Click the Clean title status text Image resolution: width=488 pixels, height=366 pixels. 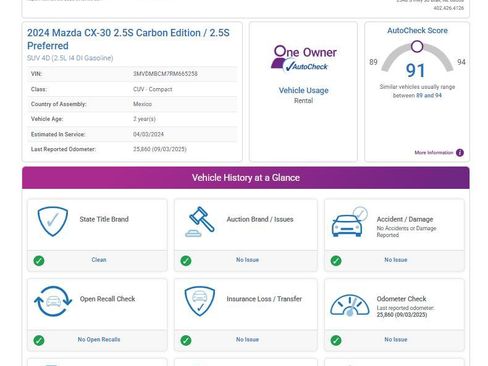point(99,260)
